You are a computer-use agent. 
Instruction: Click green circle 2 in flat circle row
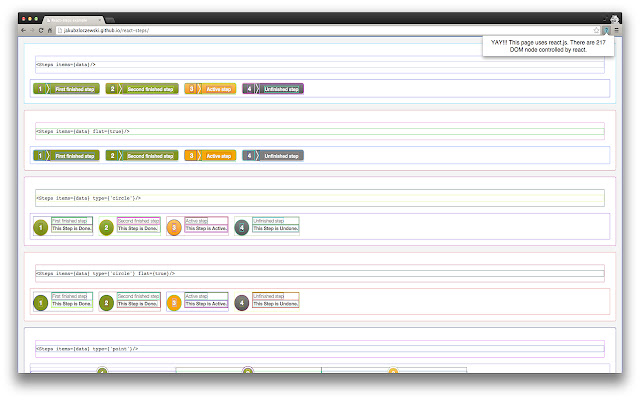pyautogui.click(x=107, y=303)
